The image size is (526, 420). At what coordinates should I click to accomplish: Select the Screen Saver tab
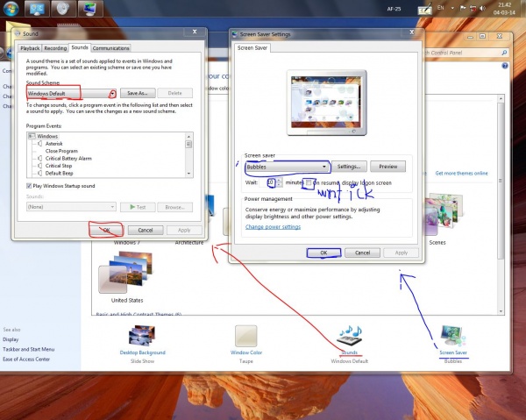pos(252,47)
